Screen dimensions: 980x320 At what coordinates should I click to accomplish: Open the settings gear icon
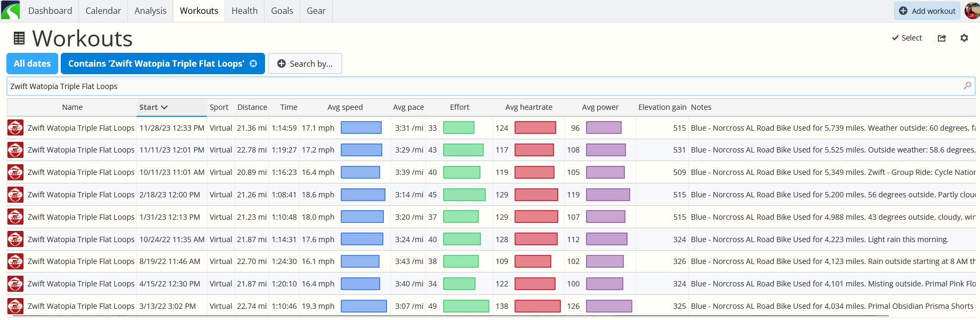[964, 38]
